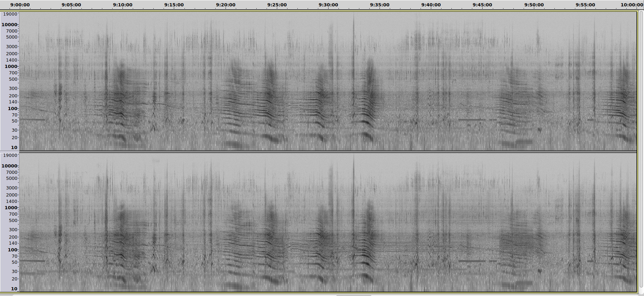
Task: Click the 9:50:00 timeline marker
Action: point(534,5)
